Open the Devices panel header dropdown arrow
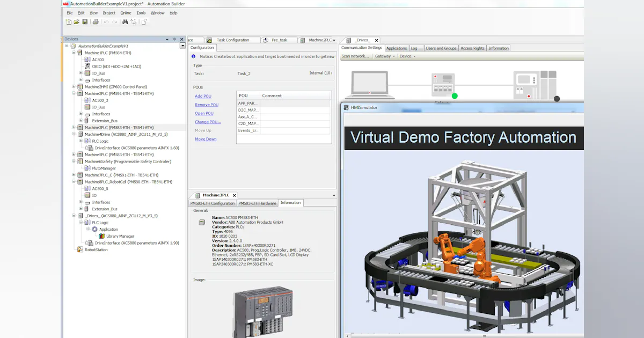Screen dimensions: 644x338 pyautogui.click(x=167, y=39)
